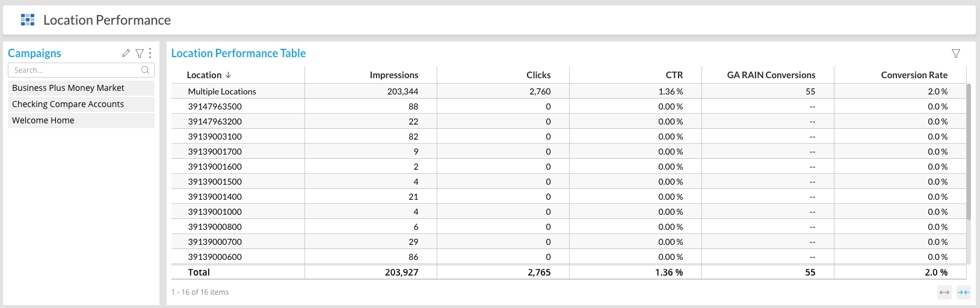This screenshot has width=980, height=308.
Task: Click the dashboard grid icon beside Location Performance
Action: tap(28, 20)
